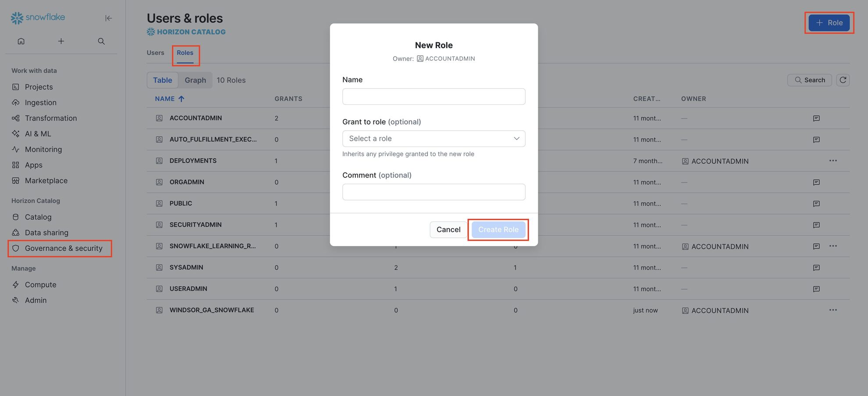Switch to Graph view
The height and width of the screenshot is (396, 868).
pyautogui.click(x=195, y=80)
